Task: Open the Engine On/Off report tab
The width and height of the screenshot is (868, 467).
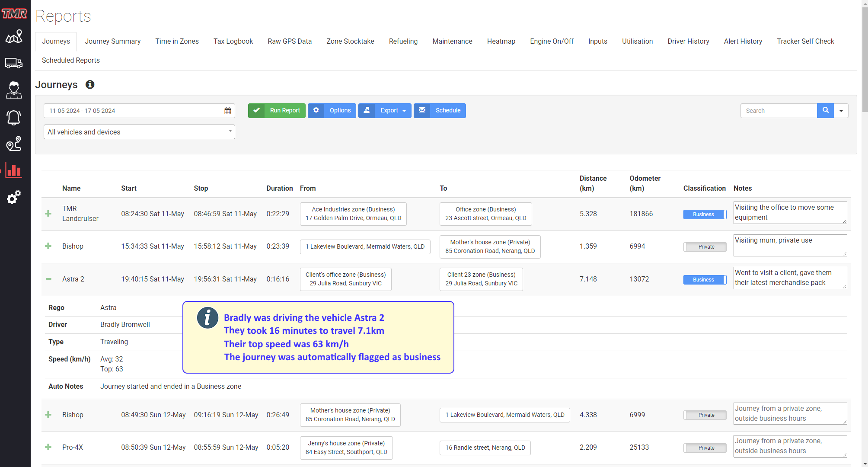Action: point(552,42)
